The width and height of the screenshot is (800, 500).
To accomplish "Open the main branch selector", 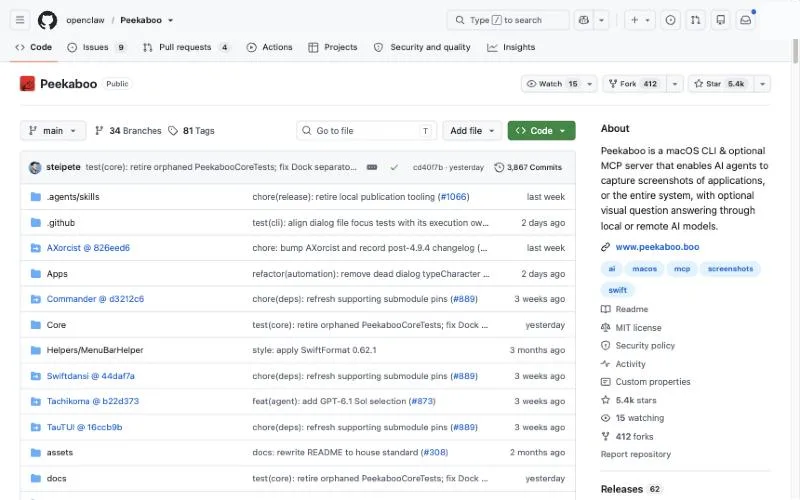I will click(53, 131).
